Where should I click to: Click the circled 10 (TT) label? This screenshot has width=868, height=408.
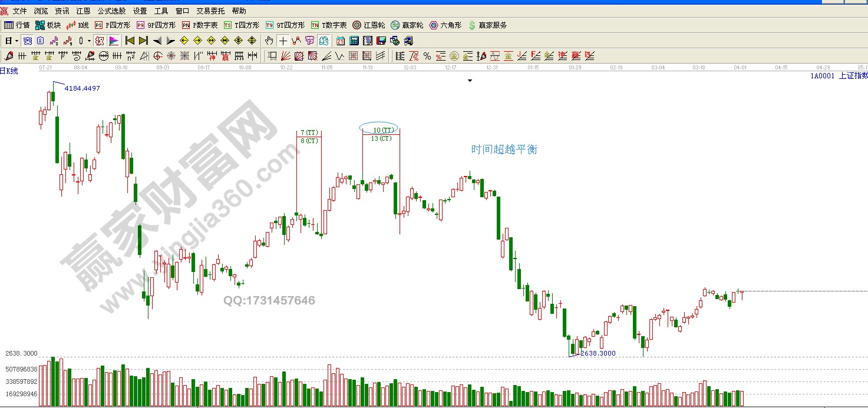click(379, 129)
